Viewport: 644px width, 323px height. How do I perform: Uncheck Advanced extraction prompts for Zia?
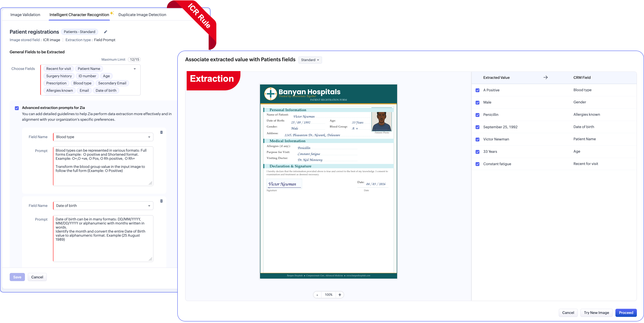(17, 108)
